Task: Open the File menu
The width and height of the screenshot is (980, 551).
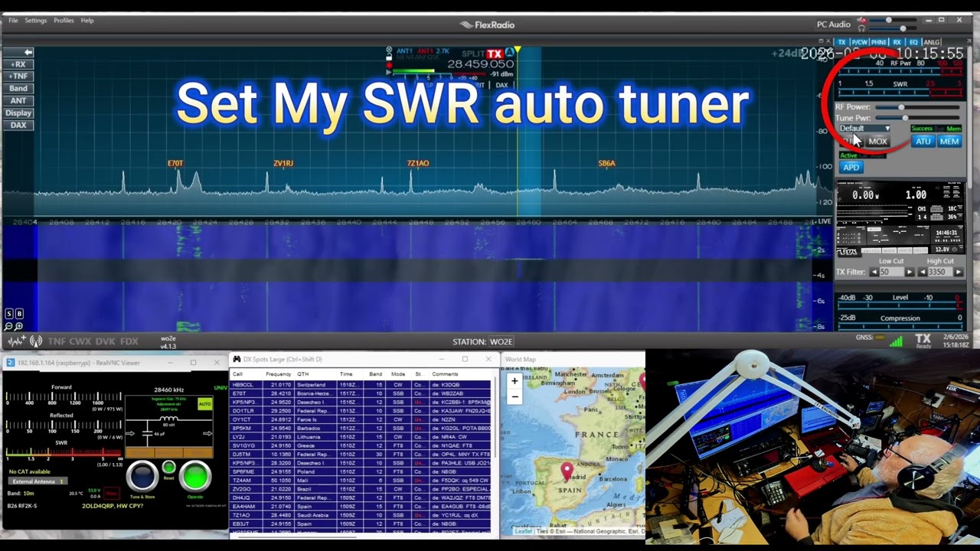Action: pyautogui.click(x=13, y=21)
